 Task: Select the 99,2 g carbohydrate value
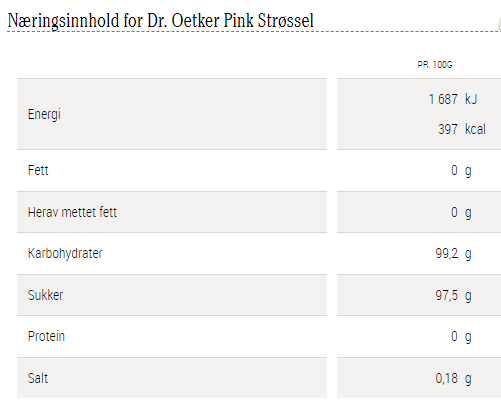click(x=453, y=254)
